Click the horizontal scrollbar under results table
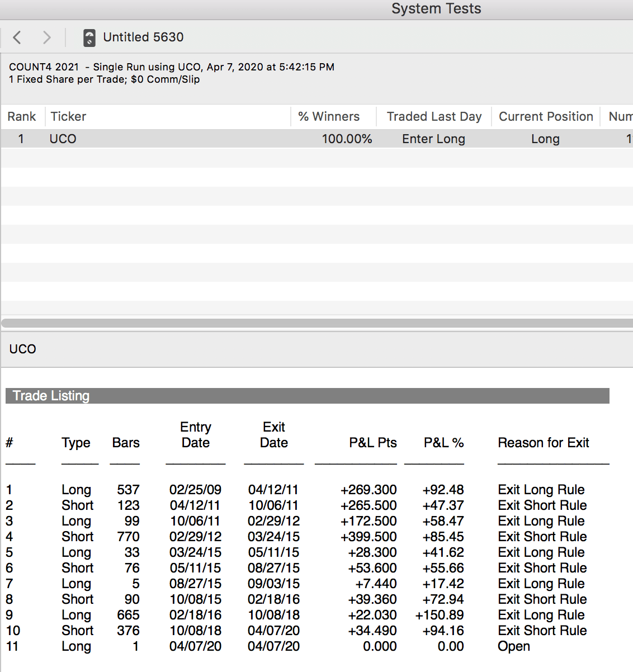 (316, 323)
